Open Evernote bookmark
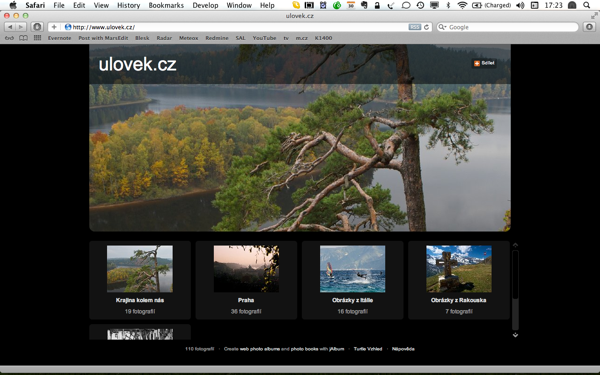This screenshot has height=375, width=600. tap(59, 38)
